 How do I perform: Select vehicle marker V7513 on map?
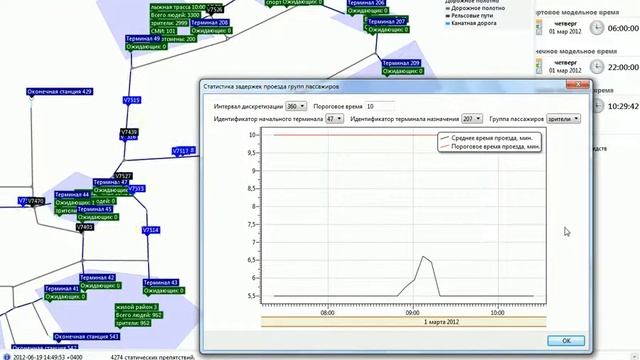136,189
